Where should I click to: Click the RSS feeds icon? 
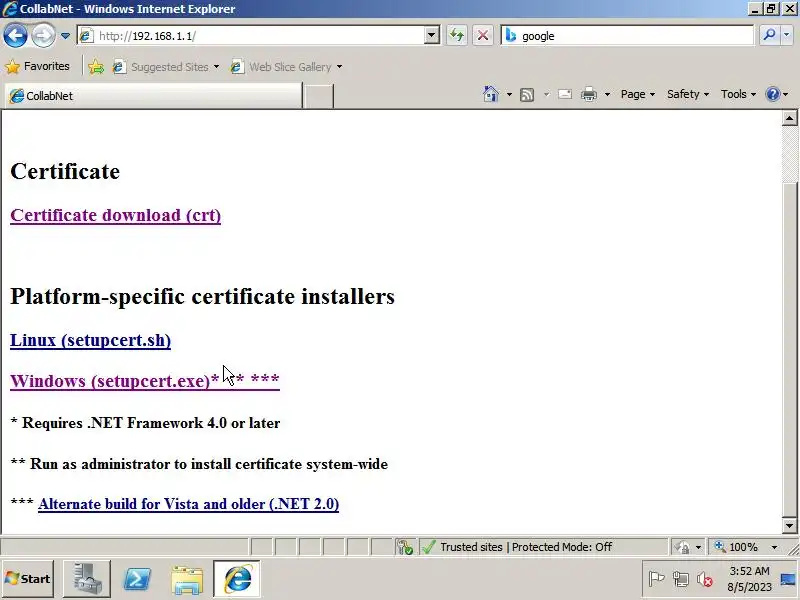point(527,95)
